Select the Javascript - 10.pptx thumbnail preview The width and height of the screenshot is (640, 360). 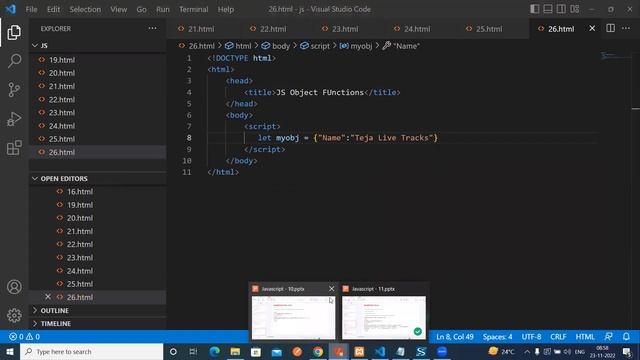tap(293, 318)
